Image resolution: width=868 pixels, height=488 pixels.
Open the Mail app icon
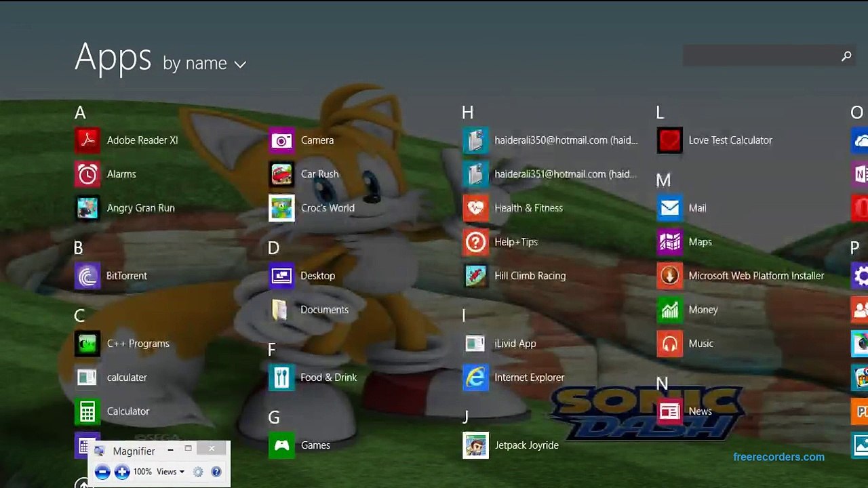669,208
